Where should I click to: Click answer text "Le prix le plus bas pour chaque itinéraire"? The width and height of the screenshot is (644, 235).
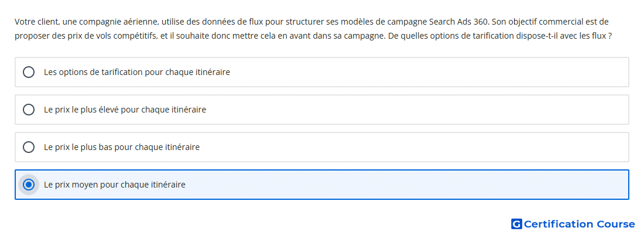[122, 147]
